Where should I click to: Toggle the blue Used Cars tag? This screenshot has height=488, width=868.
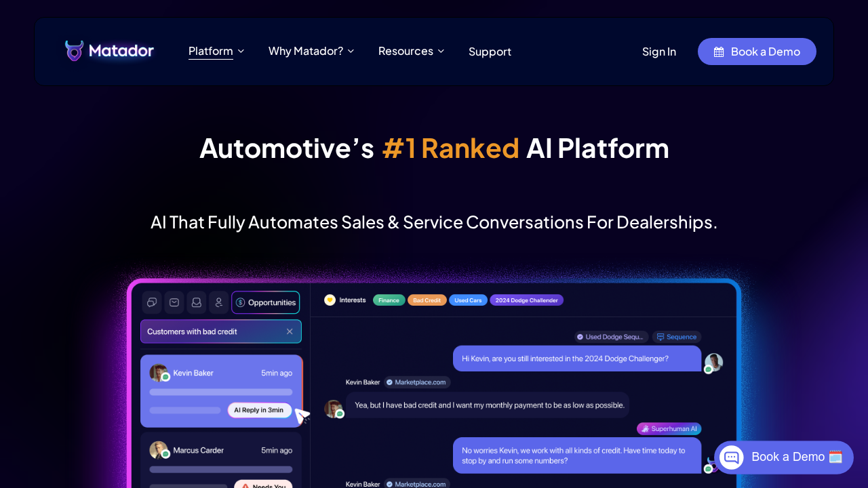pyautogui.click(x=468, y=300)
